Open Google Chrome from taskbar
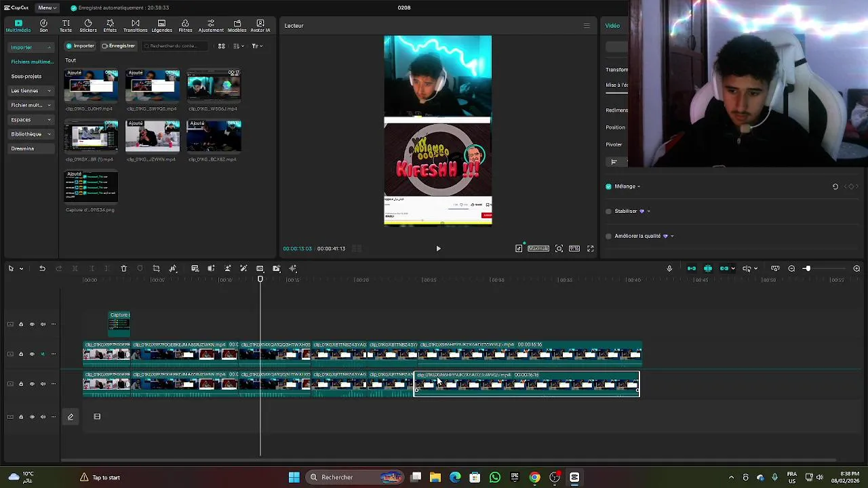Screen dimensions: 868x488 click(x=534, y=477)
